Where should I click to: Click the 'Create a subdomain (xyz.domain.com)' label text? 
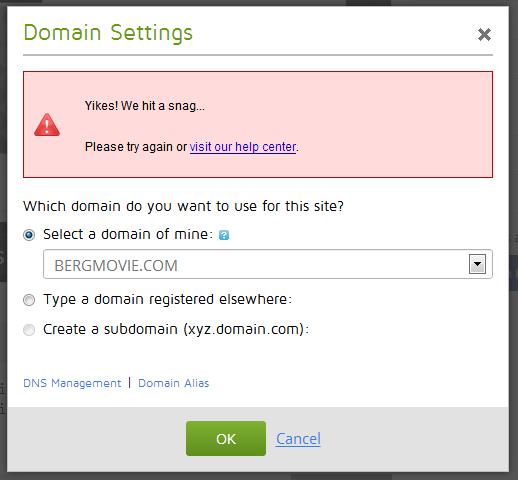[x=176, y=330]
